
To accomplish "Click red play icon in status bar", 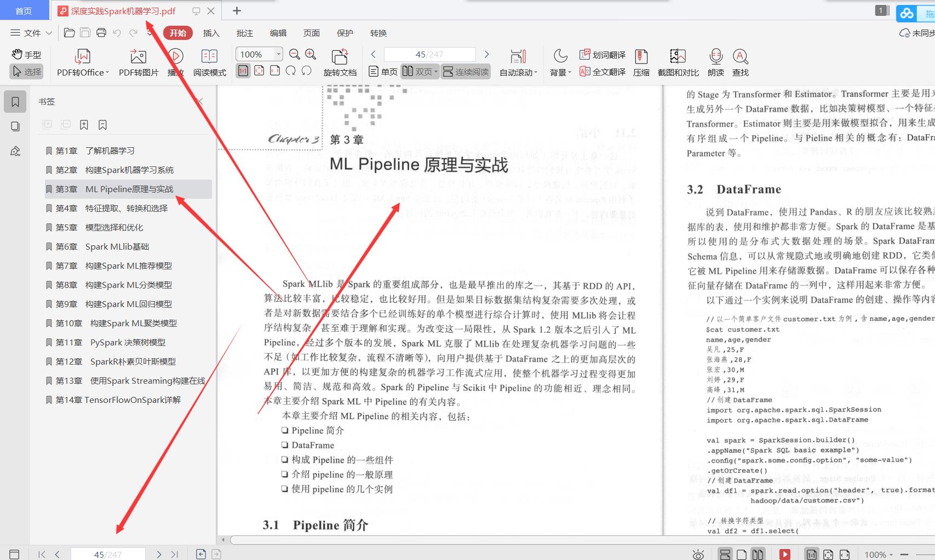I will coord(784,555).
